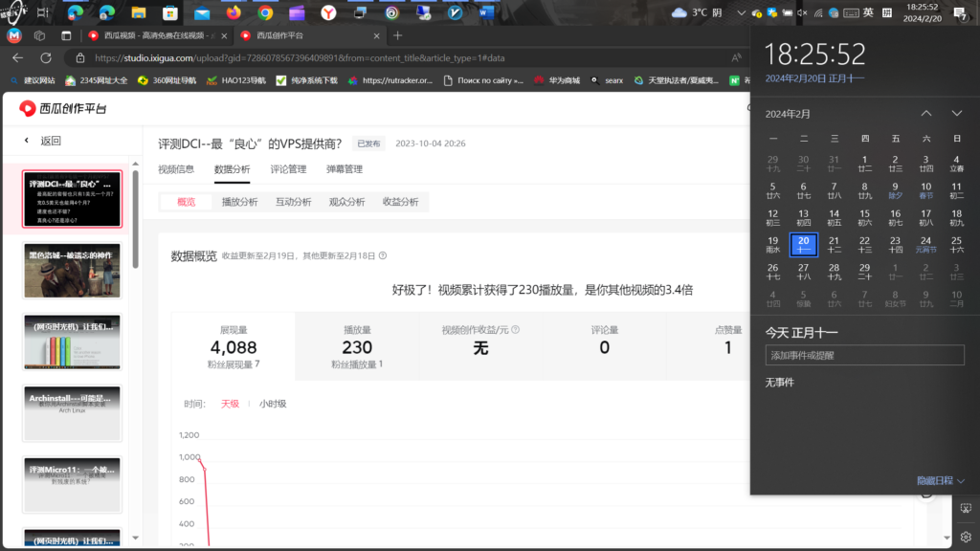
Task: Click the info icon after 数据概览 update note
Action: pos(383,256)
